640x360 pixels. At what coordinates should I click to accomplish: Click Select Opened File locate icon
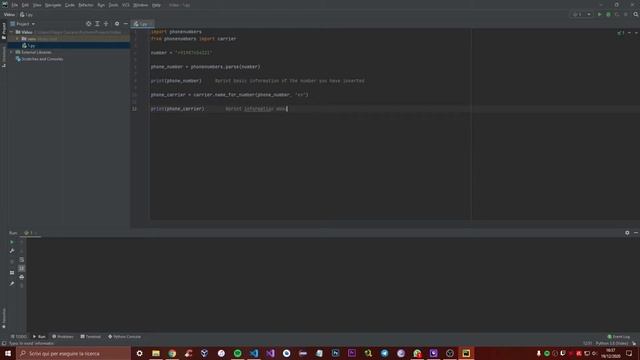click(x=89, y=24)
